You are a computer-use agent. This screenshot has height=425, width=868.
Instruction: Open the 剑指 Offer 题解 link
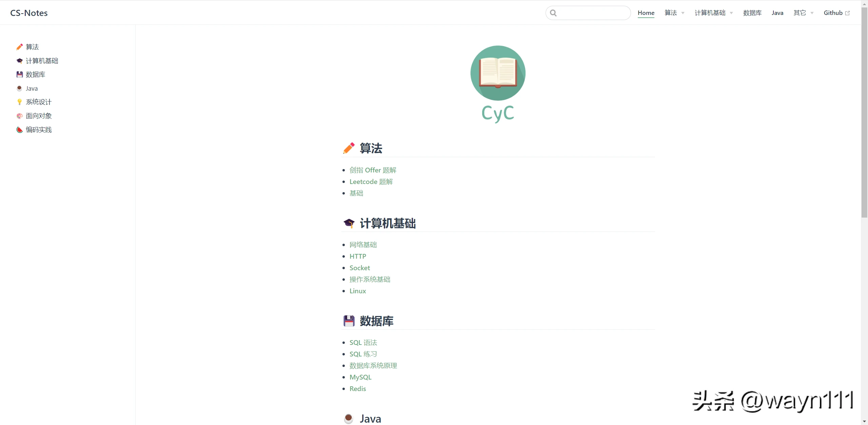tap(373, 170)
